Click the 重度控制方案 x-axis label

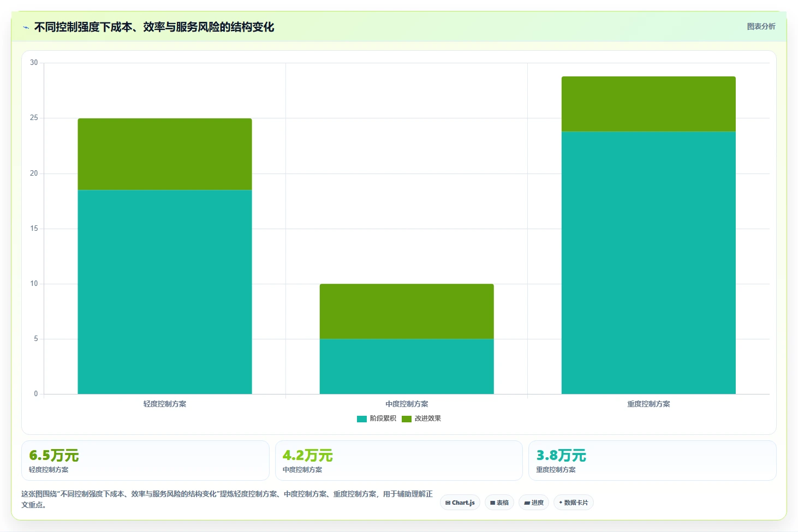click(x=648, y=404)
